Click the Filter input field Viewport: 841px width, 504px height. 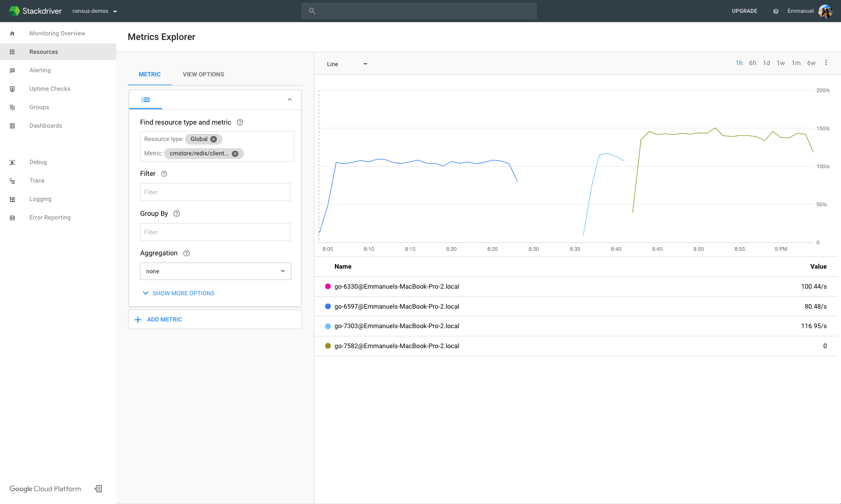pyautogui.click(x=215, y=192)
